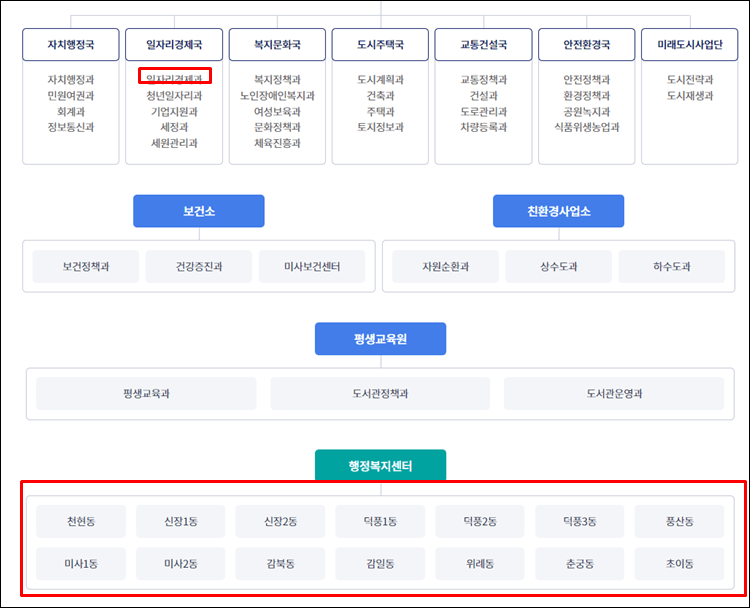The image size is (750, 608).
Task: Pick 덕풍1동 community center
Action: point(380,521)
